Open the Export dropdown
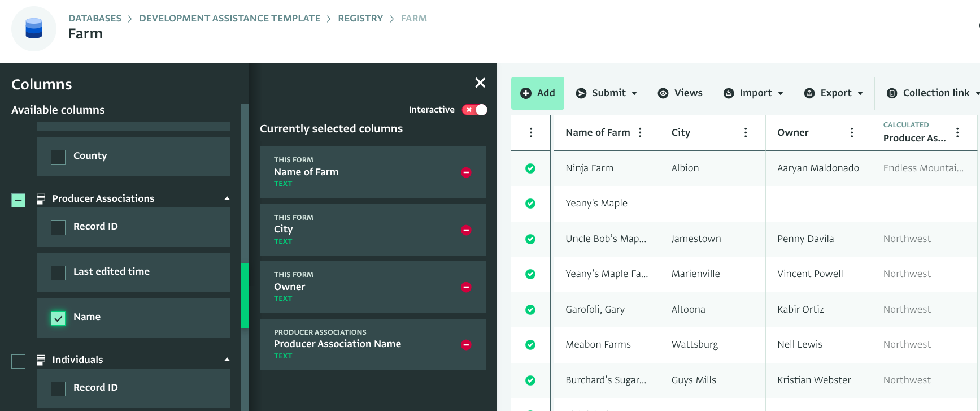 (834, 93)
